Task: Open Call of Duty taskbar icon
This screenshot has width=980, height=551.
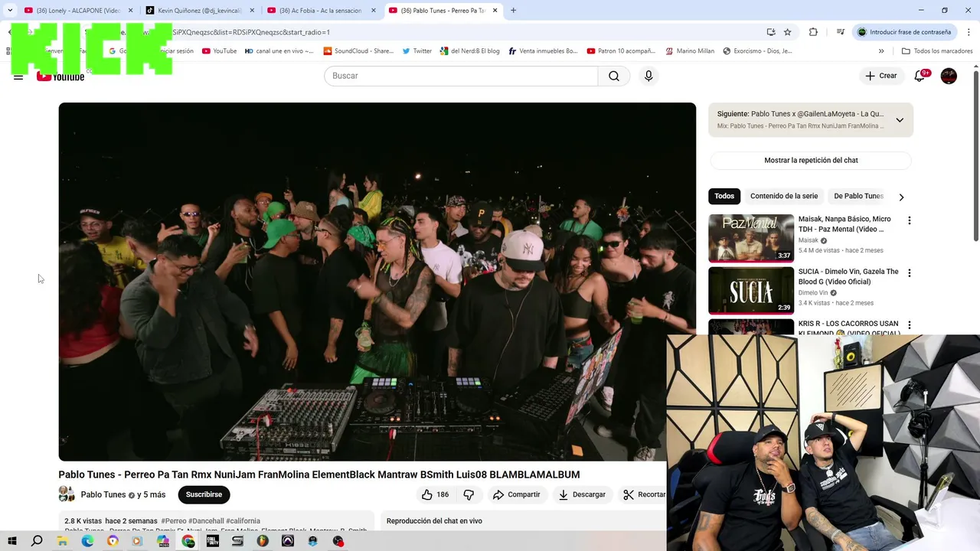Action: 213,541
